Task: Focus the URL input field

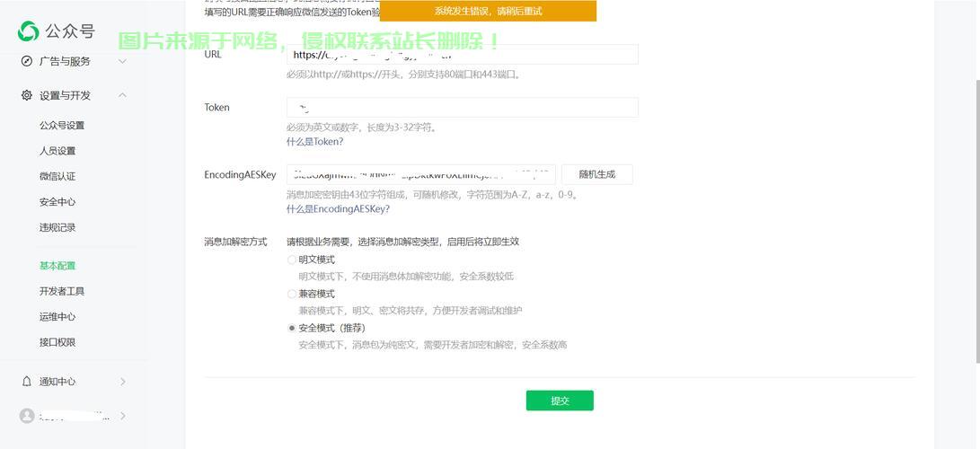Action: coord(463,55)
